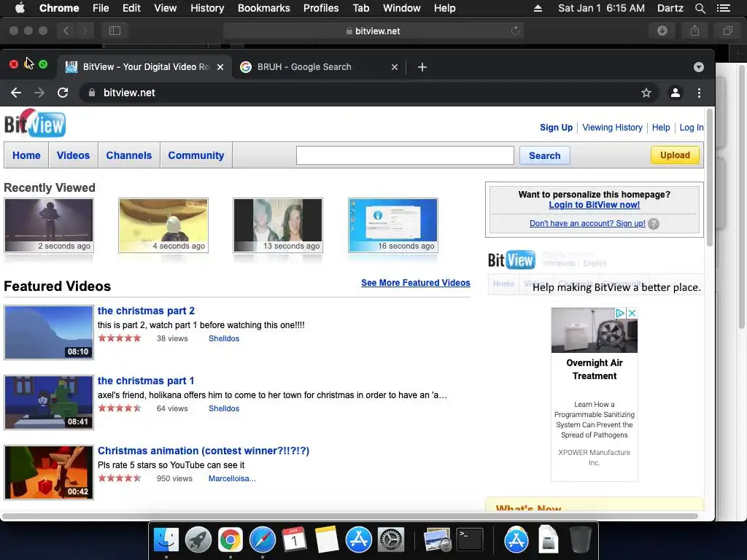Open the Channels navigation tab
747x560 pixels.
coord(129,155)
